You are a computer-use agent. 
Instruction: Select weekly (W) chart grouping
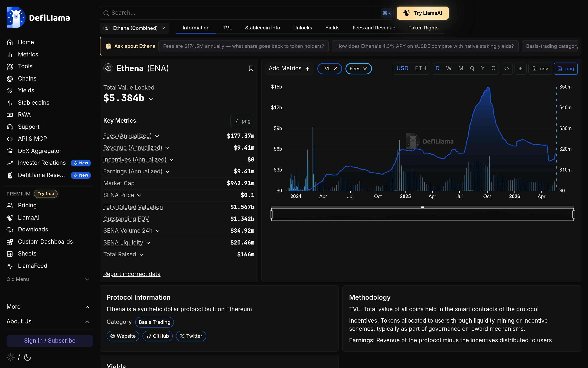[x=449, y=68]
